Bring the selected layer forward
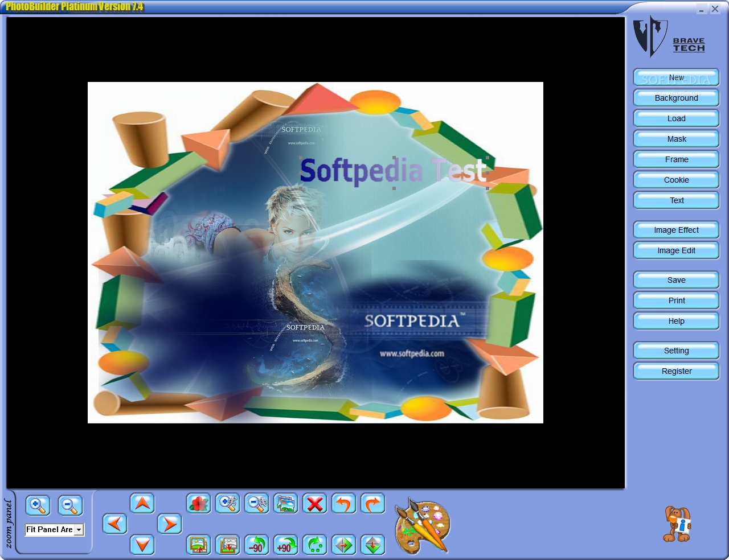The width and height of the screenshot is (729, 560). 199,545
